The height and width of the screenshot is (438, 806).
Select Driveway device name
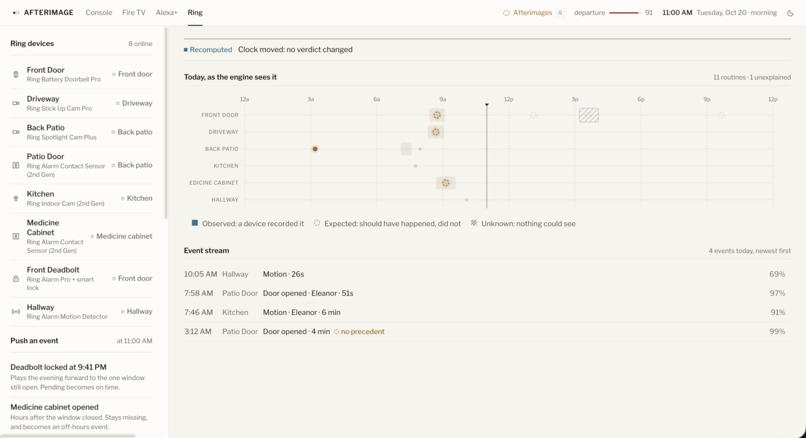[43, 99]
